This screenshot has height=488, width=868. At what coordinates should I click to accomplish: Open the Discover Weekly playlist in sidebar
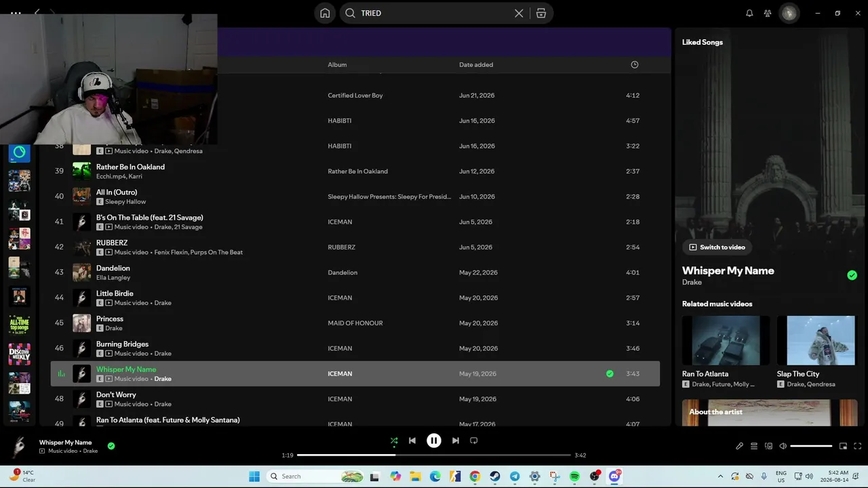pyautogui.click(x=19, y=354)
